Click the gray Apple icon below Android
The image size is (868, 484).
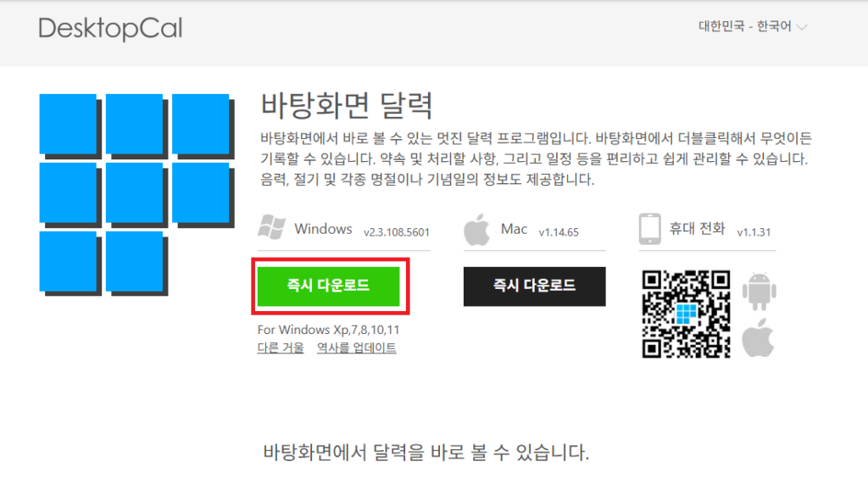(x=759, y=339)
